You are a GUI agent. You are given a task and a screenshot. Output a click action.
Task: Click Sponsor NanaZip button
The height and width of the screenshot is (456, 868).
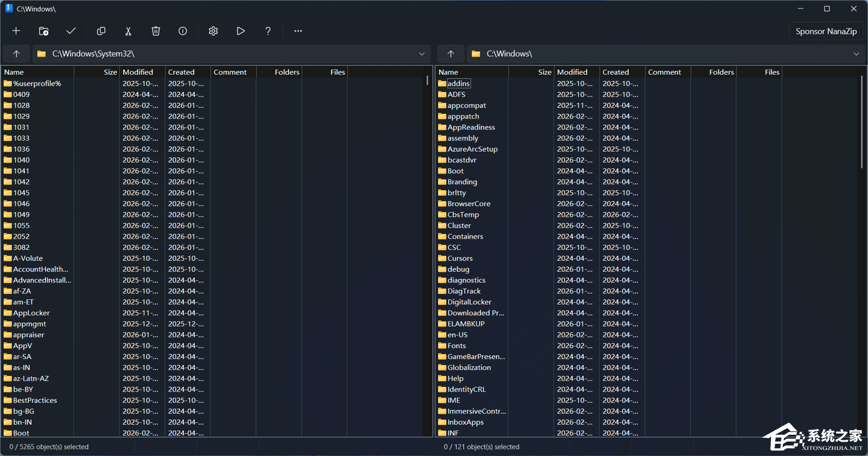point(826,31)
